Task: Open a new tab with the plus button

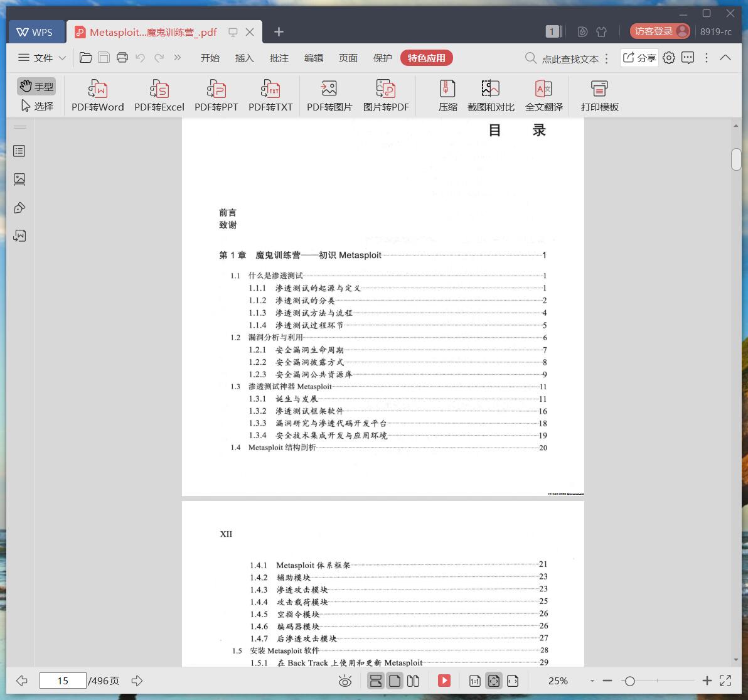Action: coord(279,32)
